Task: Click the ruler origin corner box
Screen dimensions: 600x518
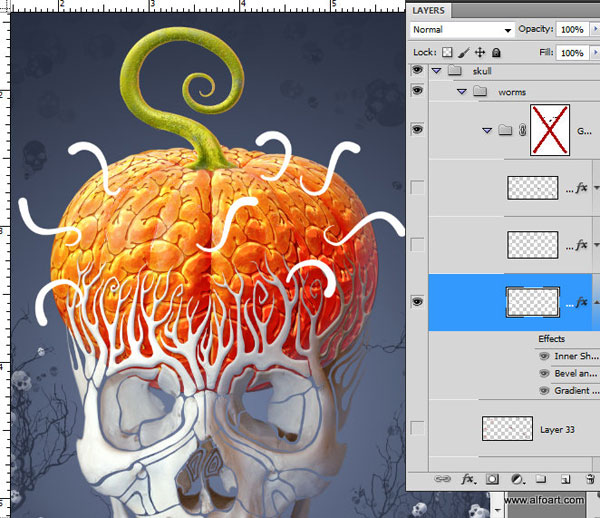Action: pos(5,7)
